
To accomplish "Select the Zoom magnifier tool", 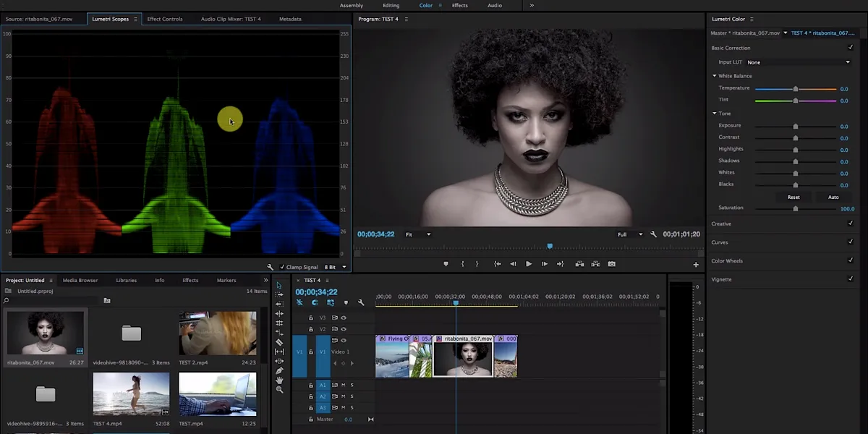I will coord(279,389).
